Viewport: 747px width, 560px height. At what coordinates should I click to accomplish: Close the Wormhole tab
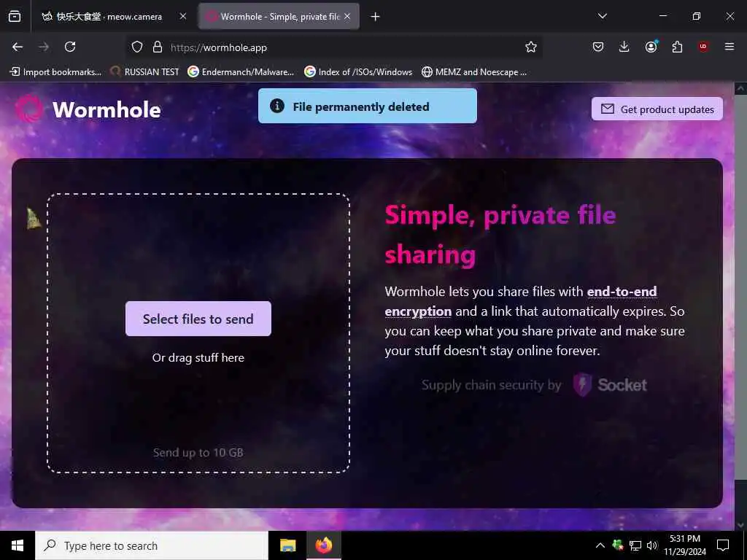click(347, 17)
